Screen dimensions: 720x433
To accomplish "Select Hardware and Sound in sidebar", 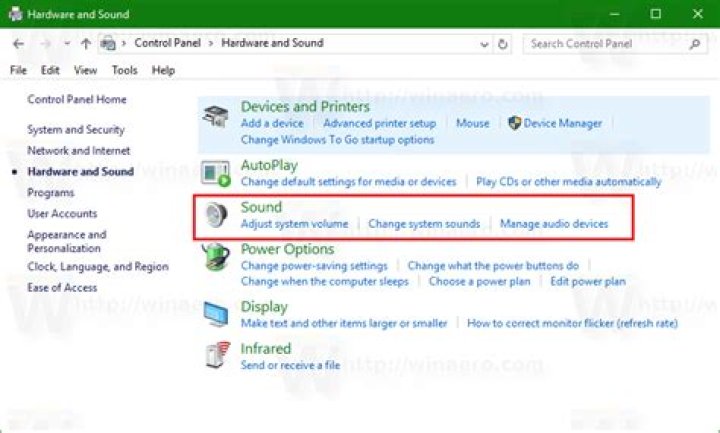I will (x=80, y=172).
